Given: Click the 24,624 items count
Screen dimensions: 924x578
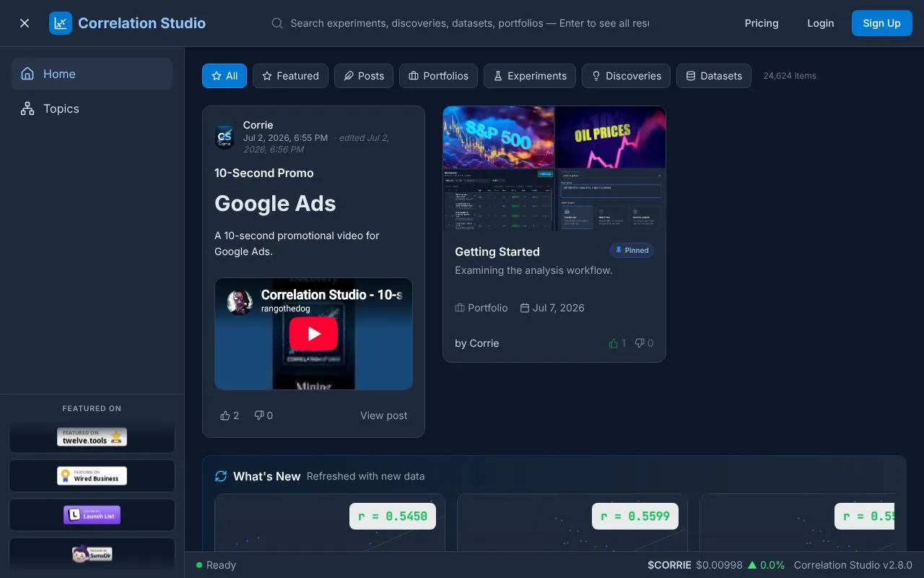Looking at the screenshot, I should (x=790, y=76).
